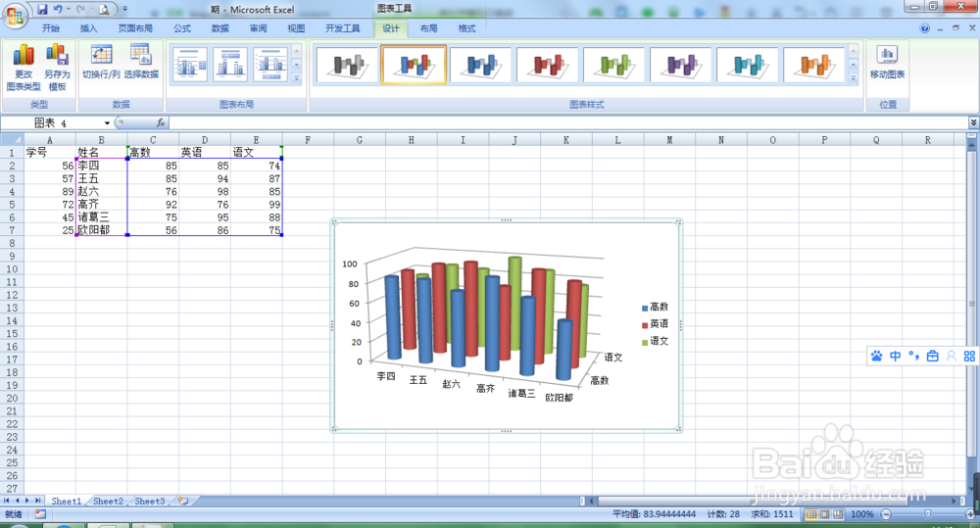980x528 pixels.
Task: Click Move Chart (移动图表) button
Action: pos(887,62)
